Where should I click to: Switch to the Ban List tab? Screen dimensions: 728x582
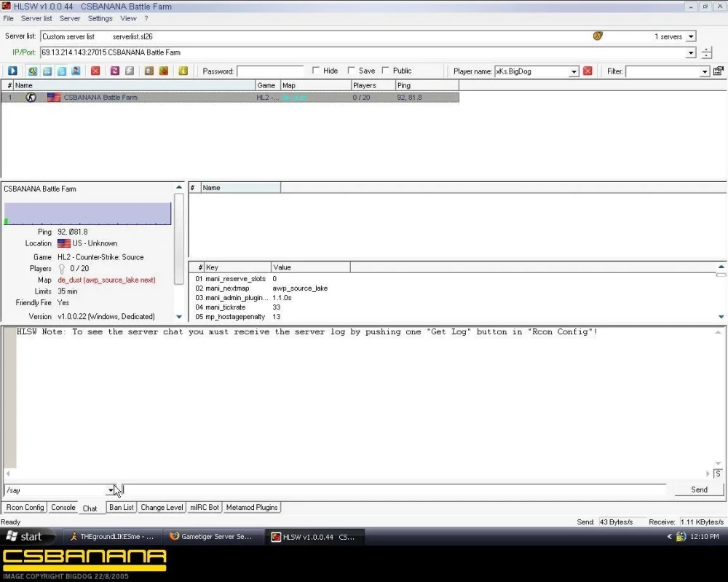coord(121,507)
